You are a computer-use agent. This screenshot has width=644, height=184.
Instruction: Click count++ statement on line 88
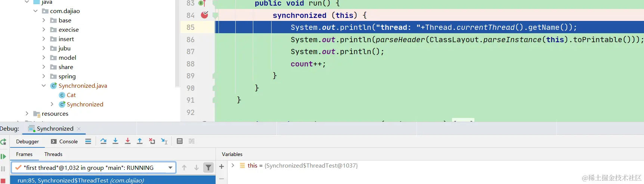click(x=308, y=64)
